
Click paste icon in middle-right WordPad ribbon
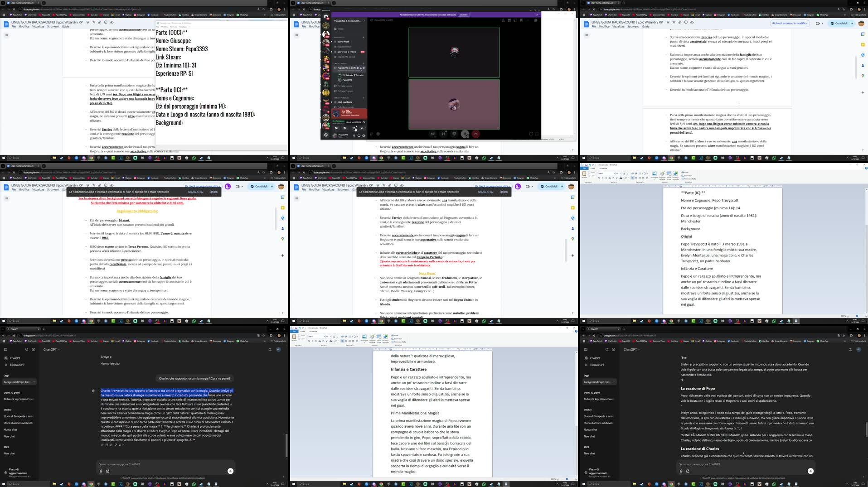[x=584, y=174]
